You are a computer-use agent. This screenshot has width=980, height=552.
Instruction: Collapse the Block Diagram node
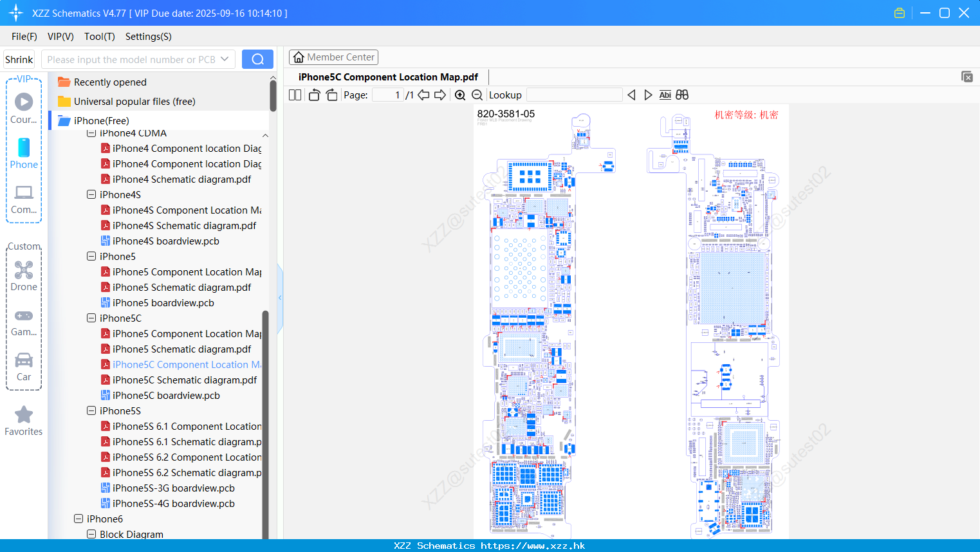(x=91, y=534)
